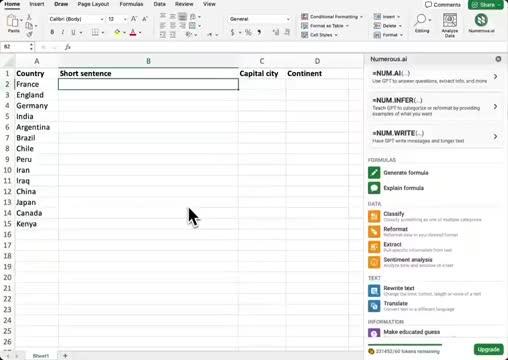
Task: Open the General number format dropdown
Action: pos(259,19)
